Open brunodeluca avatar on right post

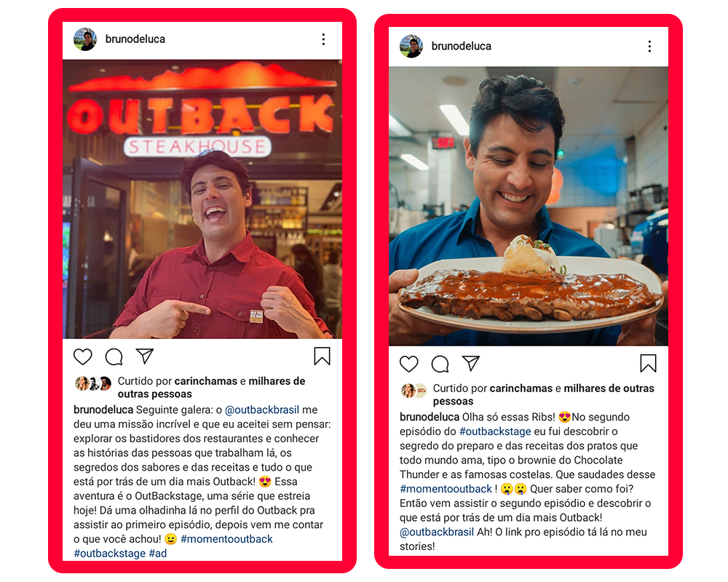pyautogui.click(x=411, y=46)
